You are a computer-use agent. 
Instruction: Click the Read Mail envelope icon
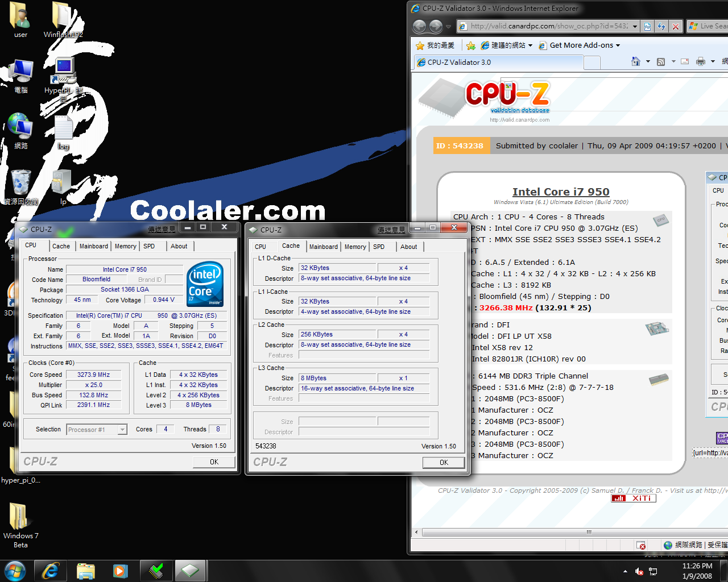point(685,61)
